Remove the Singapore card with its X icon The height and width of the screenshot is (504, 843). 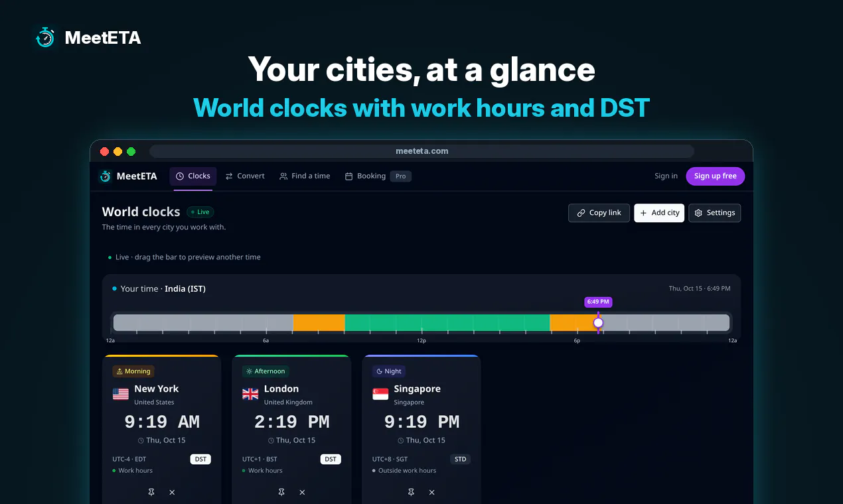[431, 492]
